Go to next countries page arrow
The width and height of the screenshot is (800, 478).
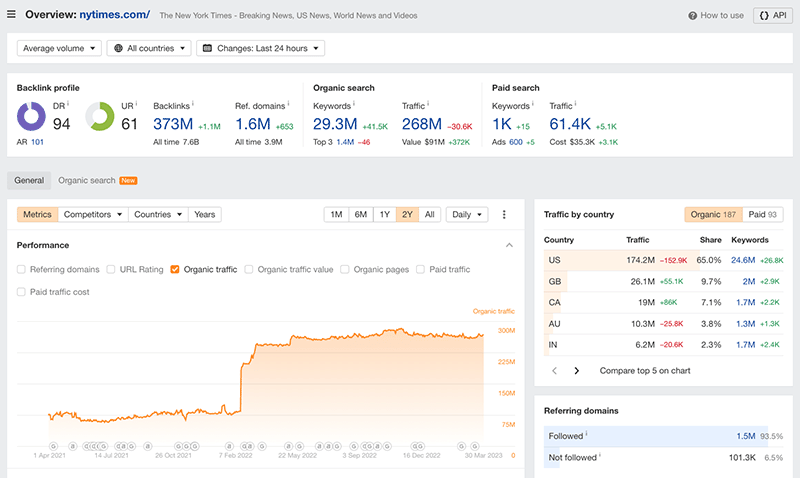[577, 371]
